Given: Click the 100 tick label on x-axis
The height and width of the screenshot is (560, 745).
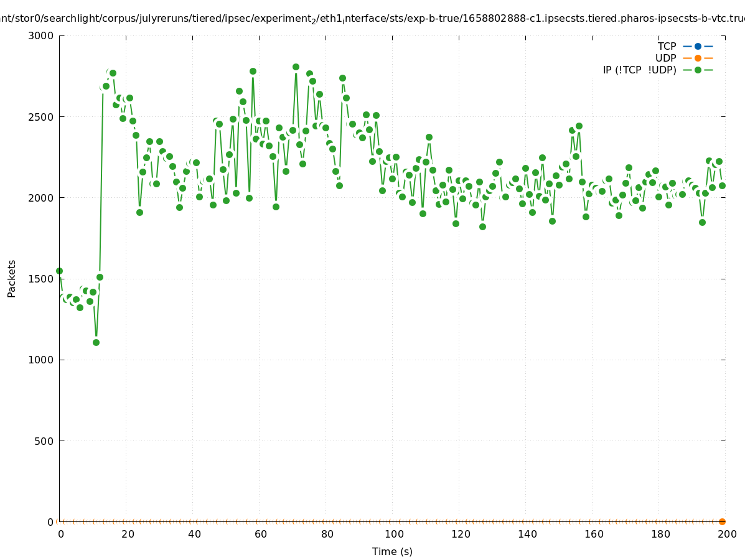Looking at the screenshot, I should (393, 534).
